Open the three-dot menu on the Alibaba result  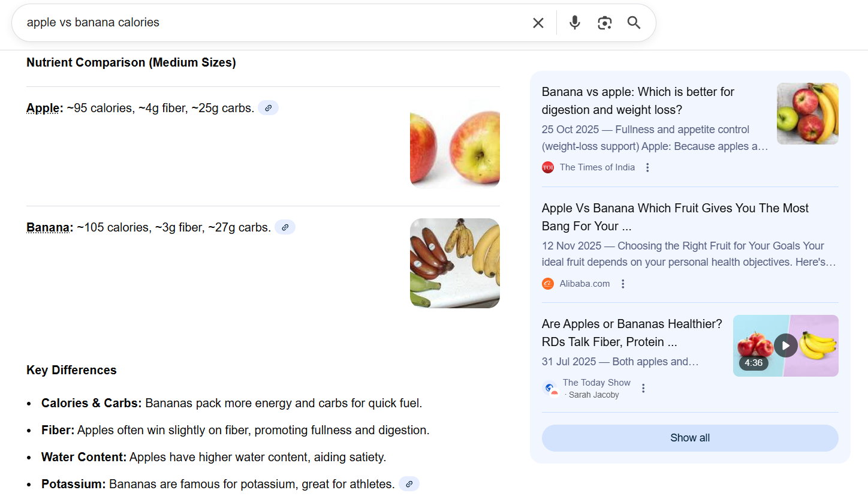click(x=622, y=283)
